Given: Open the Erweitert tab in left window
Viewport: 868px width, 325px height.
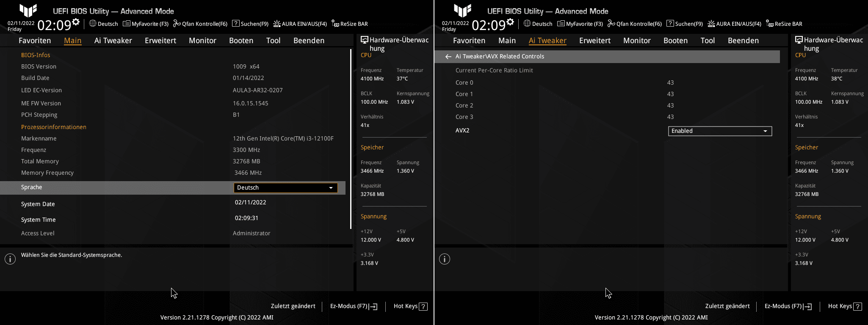Looking at the screenshot, I should [x=160, y=41].
